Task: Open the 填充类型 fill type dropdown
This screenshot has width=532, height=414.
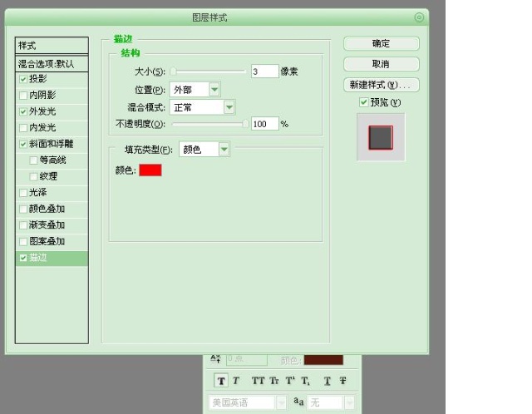Action: (x=224, y=150)
